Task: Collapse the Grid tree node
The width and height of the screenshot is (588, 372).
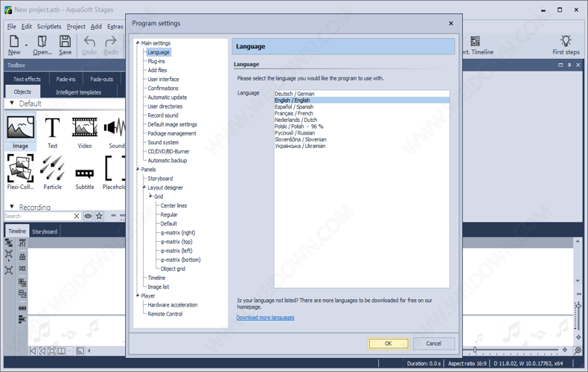Action: click(150, 196)
